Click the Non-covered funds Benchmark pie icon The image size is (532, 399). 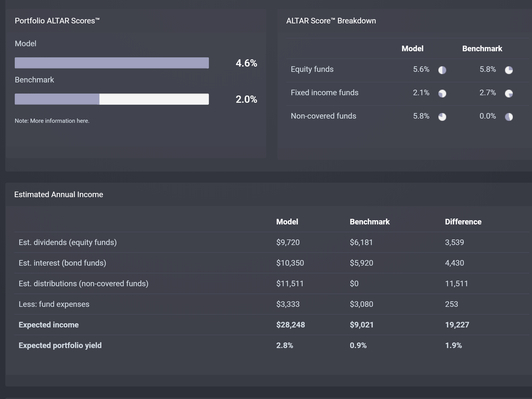pyautogui.click(x=509, y=117)
